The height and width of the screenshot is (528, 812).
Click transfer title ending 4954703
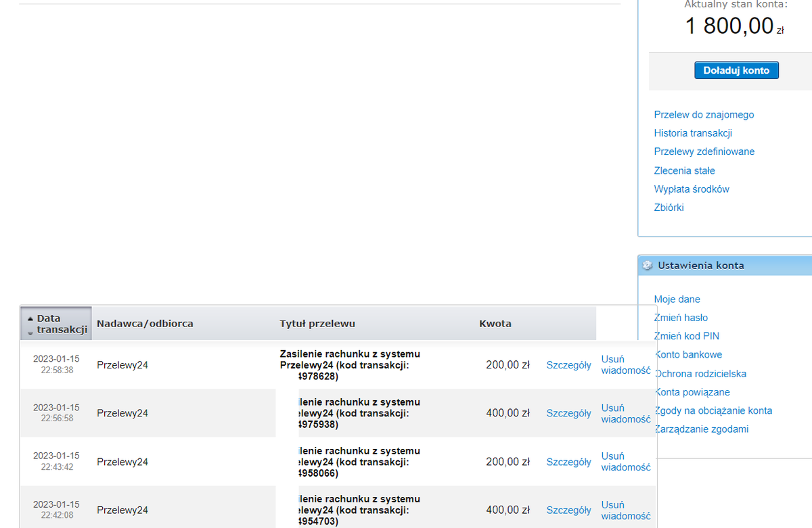pos(359,510)
